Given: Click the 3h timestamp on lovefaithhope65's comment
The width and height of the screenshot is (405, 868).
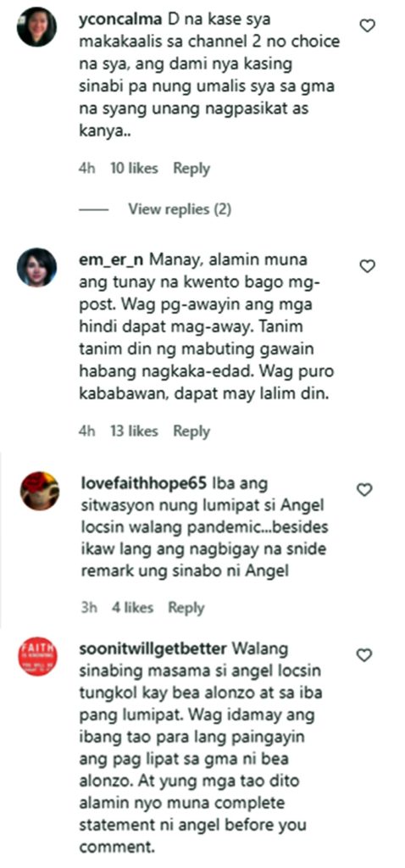Looking at the screenshot, I should 89,608.
